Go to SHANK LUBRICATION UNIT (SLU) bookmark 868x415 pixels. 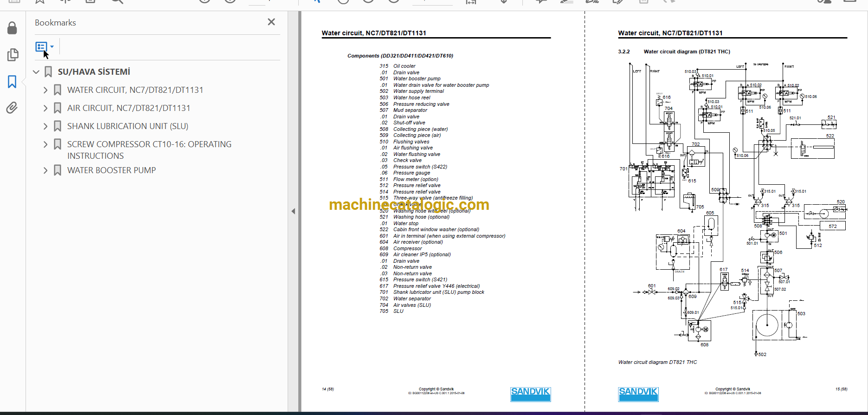coord(128,126)
